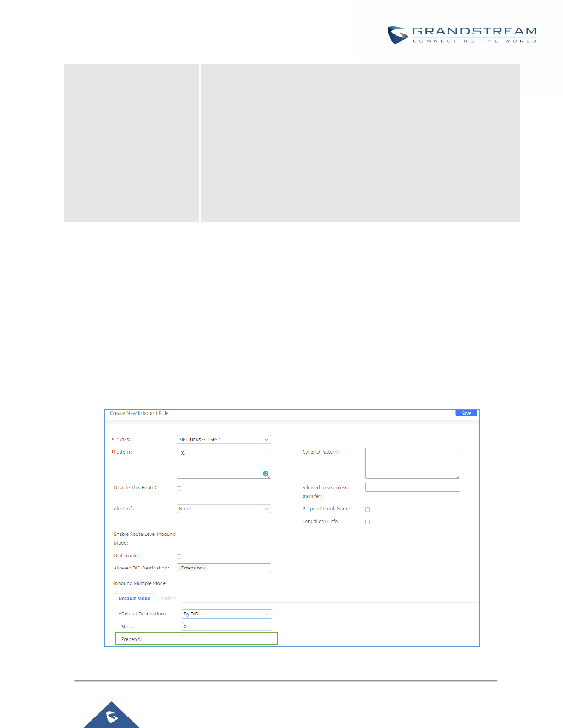The image size is (563, 728).
Task: Remove the Extension tag via its x
Action: 205,568
